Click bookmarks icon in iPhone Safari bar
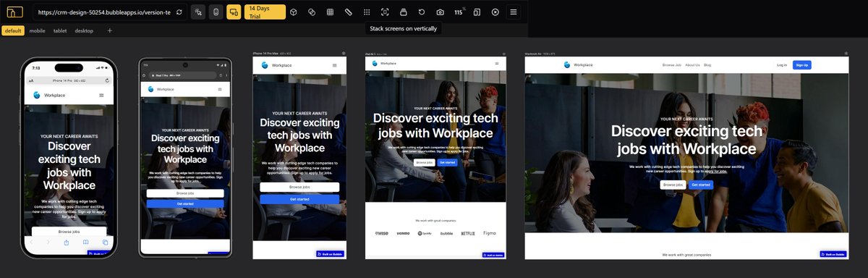 click(85, 242)
